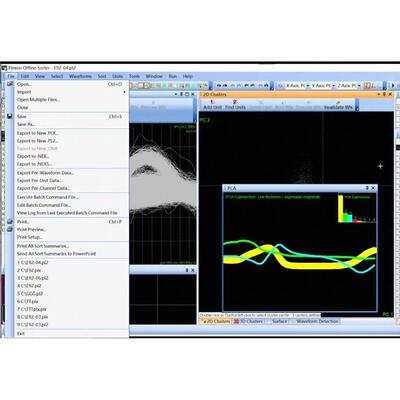Image resolution: width=400 pixels, height=400 pixels.
Task: Click the yellow PCA eigenvalue bar
Action: pyautogui.click(x=341, y=209)
